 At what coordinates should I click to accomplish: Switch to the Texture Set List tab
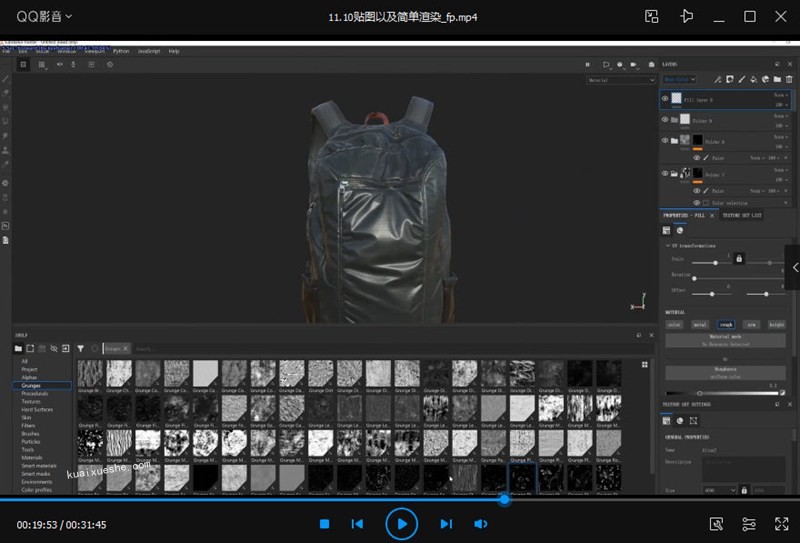742,215
